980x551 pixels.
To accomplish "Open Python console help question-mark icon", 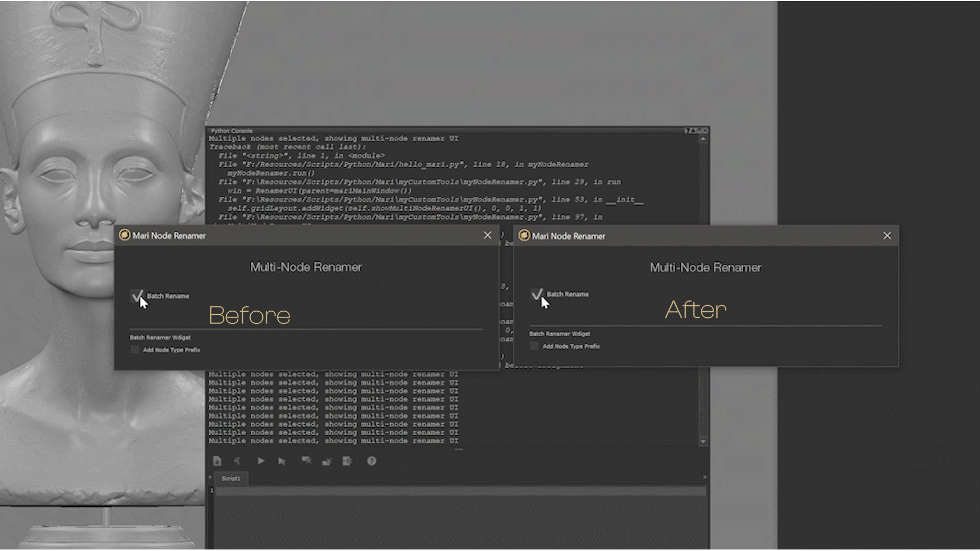I will [x=372, y=461].
